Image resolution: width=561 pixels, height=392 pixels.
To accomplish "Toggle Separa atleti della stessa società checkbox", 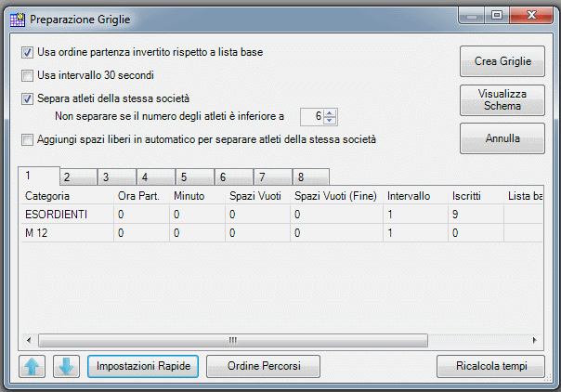I will pyautogui.click(x=28, y=98).
